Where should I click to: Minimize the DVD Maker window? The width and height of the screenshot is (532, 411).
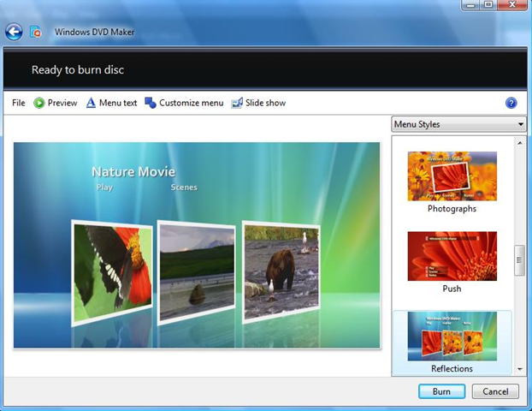tap(470, 5)
